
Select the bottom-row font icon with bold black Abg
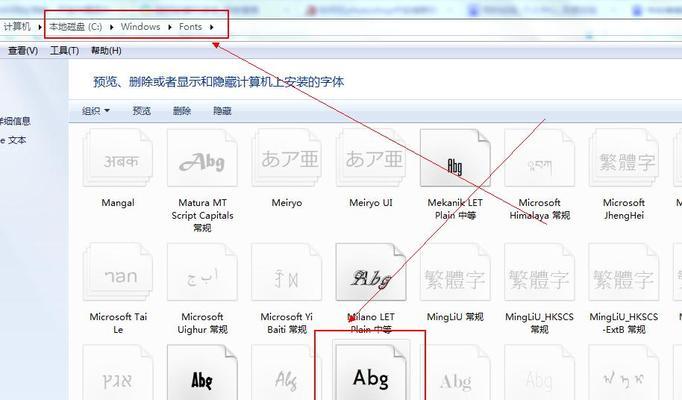pyautogui.click(x=202, y=374)
